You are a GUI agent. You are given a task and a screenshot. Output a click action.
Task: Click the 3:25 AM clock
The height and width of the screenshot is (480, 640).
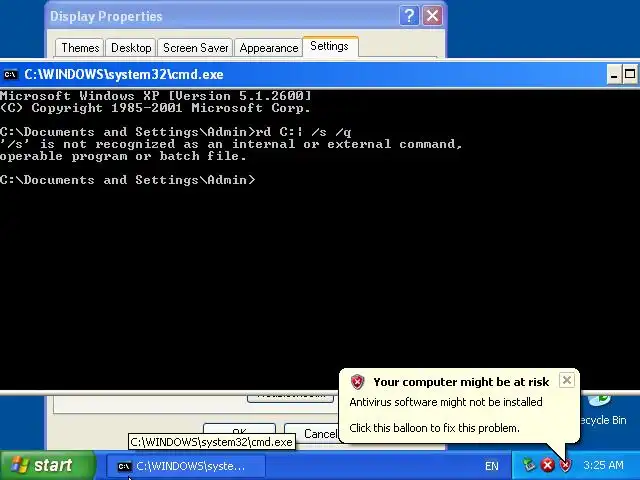click(603, 465)
